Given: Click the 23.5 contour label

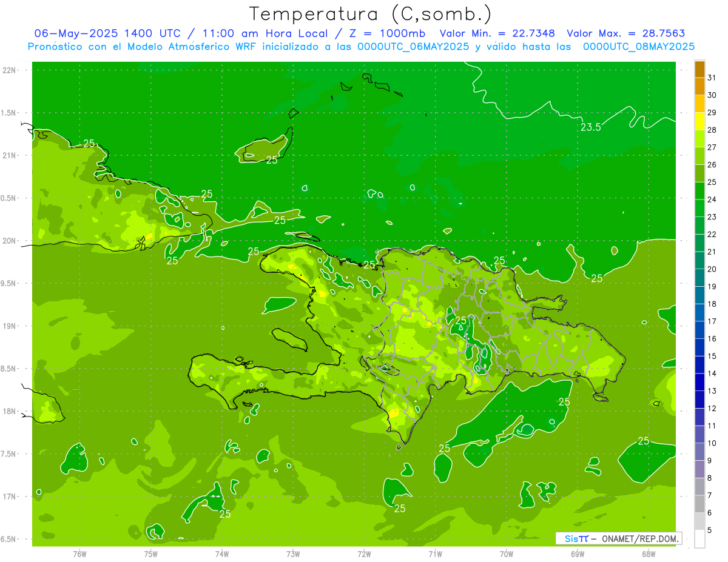Looking at the screenshot, I should (x=590, y=127).
